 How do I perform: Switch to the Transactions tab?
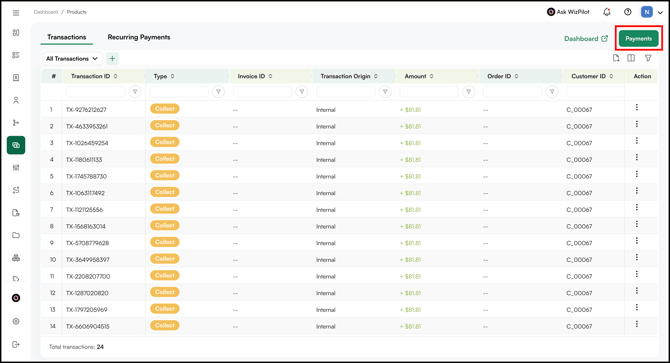[x=67, y=37]
